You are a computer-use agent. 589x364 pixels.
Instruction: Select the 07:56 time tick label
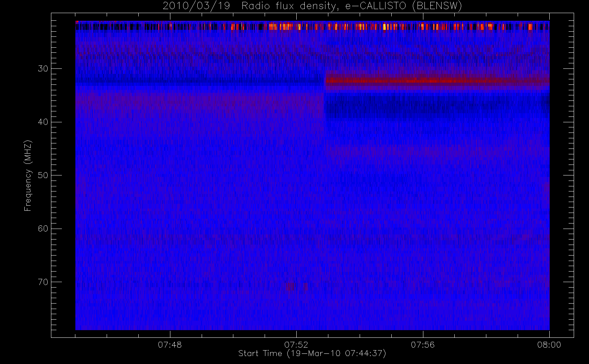pyautogui.click(x=423, y=345)
